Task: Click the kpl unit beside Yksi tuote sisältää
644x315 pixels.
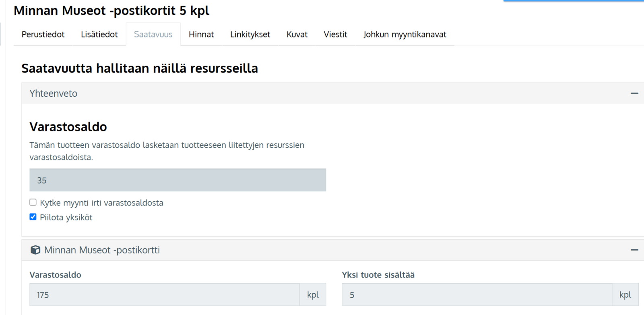Action: coord(625,295)
